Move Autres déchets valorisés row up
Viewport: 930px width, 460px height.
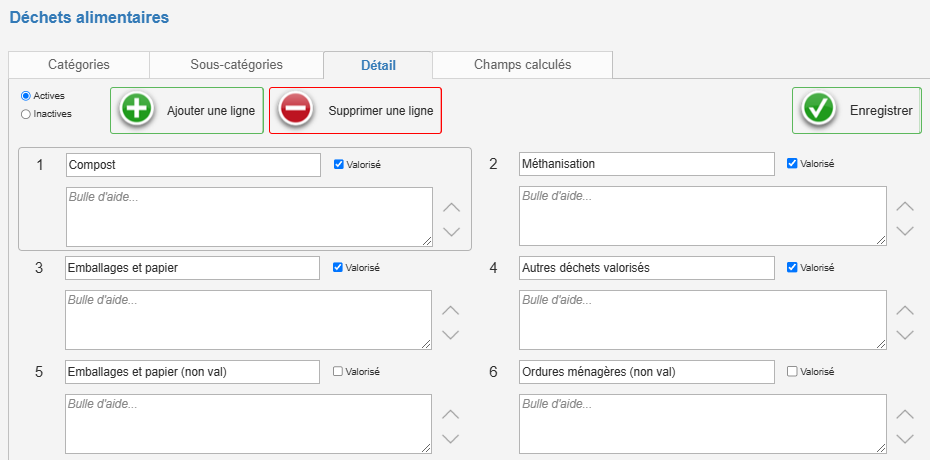point(904,310)
